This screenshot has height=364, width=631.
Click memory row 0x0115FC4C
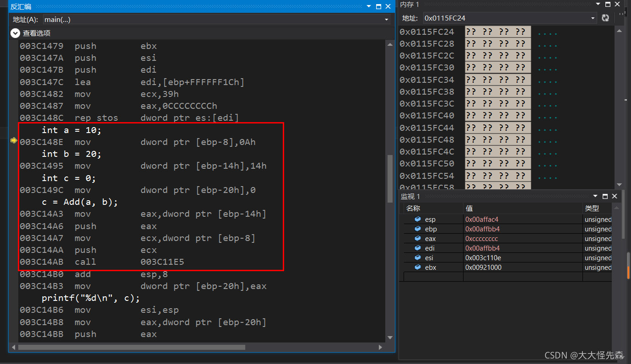tap(479, 151)
